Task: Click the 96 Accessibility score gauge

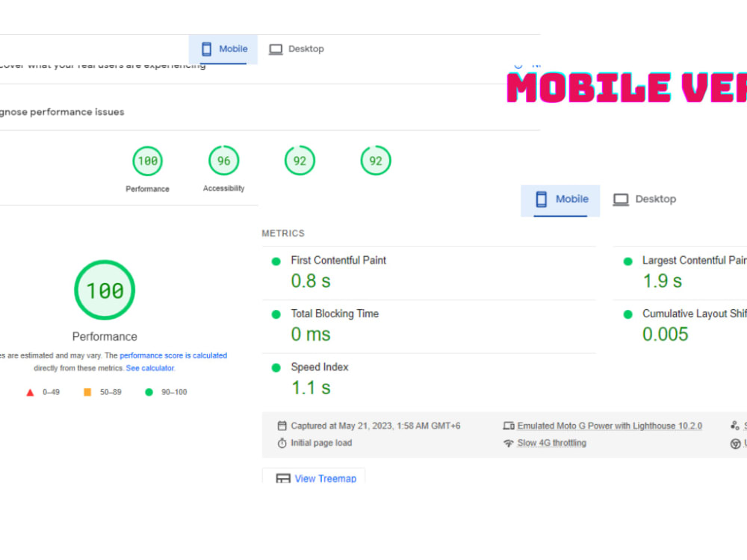Action: 224,161
